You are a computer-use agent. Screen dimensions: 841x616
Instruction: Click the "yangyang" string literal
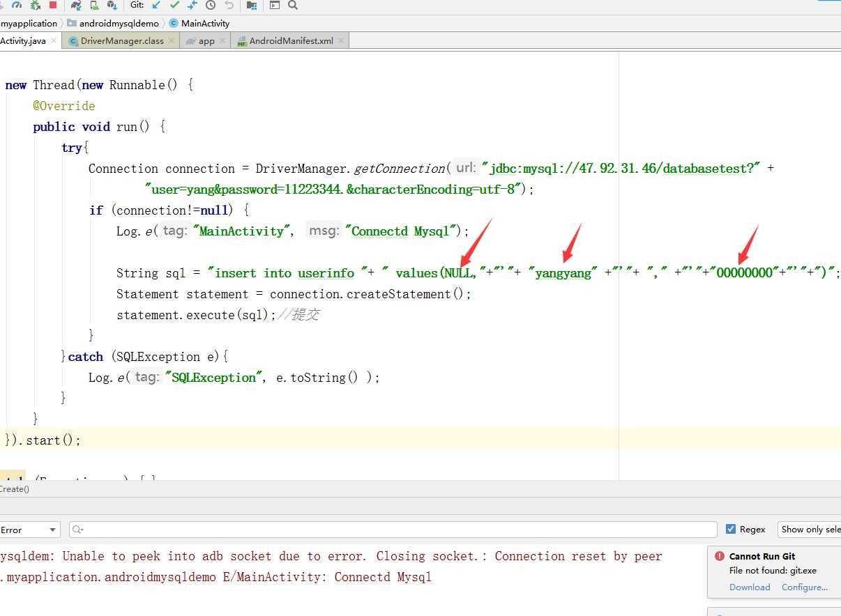pyautogui.click(x=563, y=273)
